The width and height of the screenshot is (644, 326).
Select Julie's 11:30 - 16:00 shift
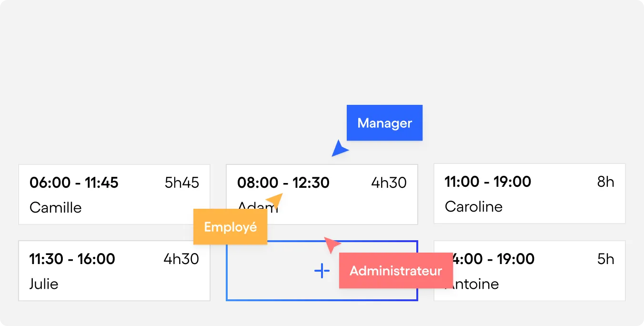click(114, 270)
